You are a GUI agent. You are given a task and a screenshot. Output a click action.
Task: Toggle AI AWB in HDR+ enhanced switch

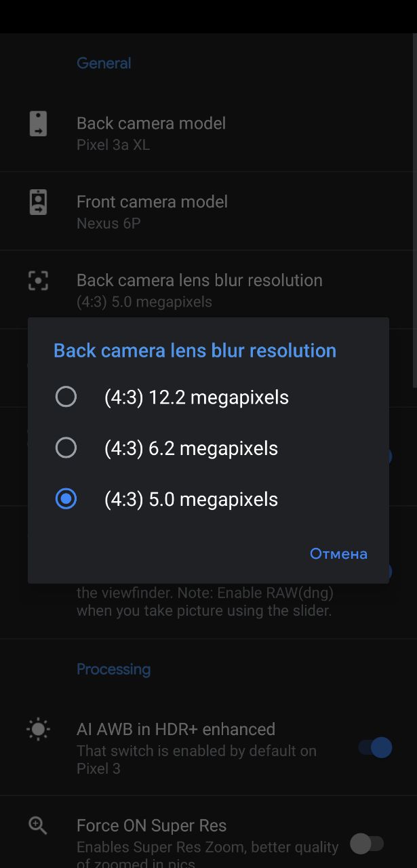[375, 748]
